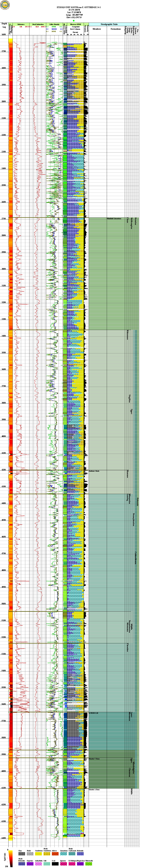164x868 pixels.
Task: Click the depth label '2750'
Action: click(4, 219)
